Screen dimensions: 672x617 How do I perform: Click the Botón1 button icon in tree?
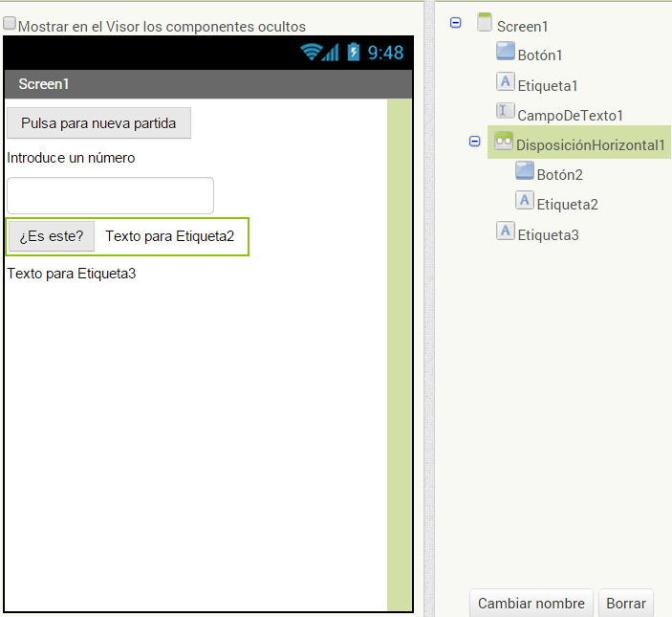pos(506,52)
